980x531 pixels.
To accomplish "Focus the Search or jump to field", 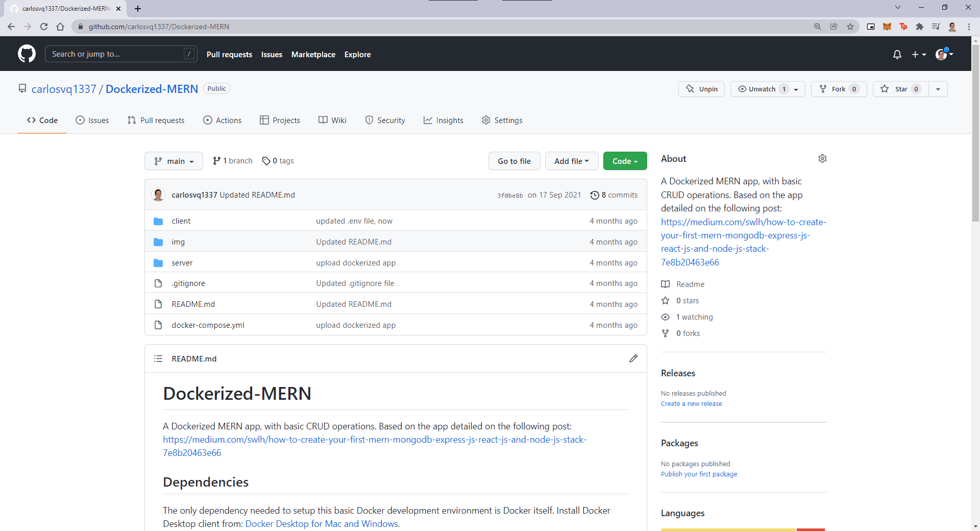I will coord(121,54).
